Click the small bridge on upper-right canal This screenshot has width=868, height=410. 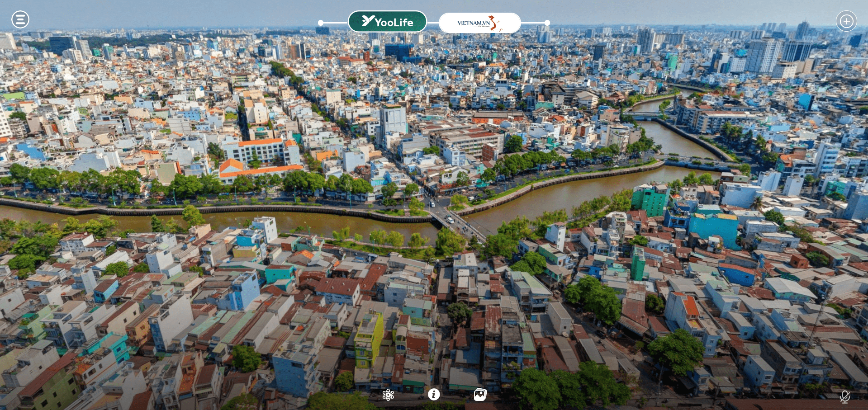643,115
